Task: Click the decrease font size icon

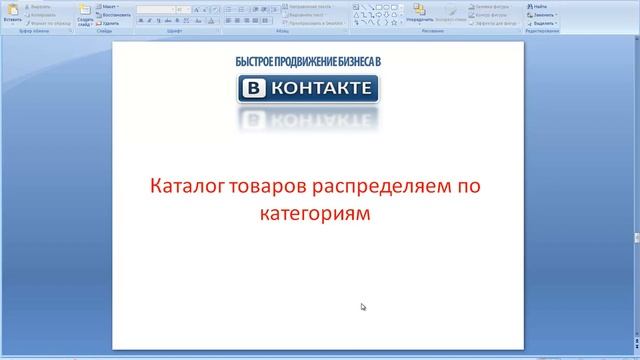Action: tap(204, 9)
